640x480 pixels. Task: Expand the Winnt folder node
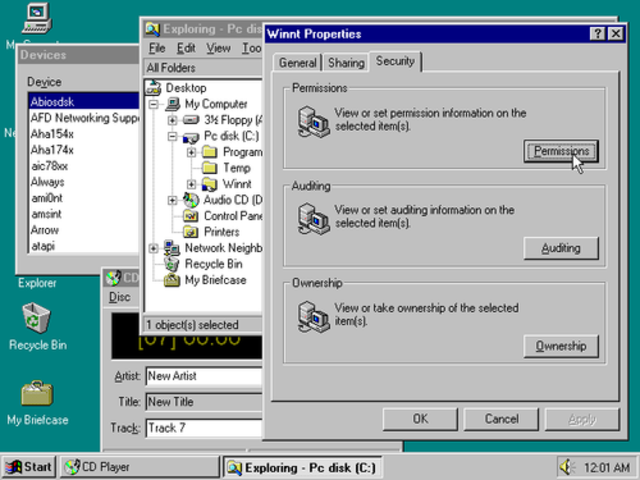point(191,184)
